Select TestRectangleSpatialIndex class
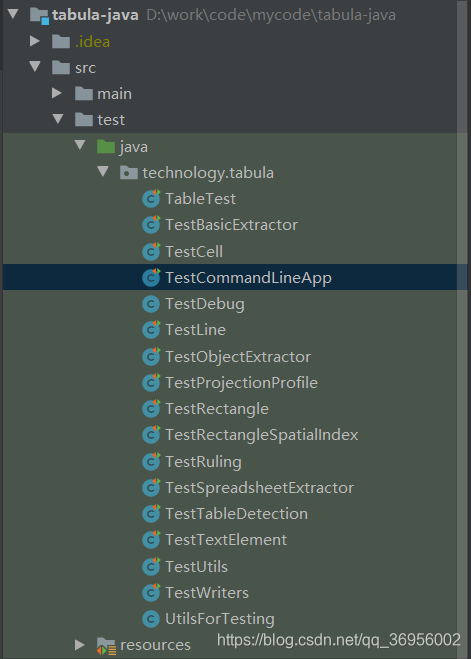 point(261,435)
